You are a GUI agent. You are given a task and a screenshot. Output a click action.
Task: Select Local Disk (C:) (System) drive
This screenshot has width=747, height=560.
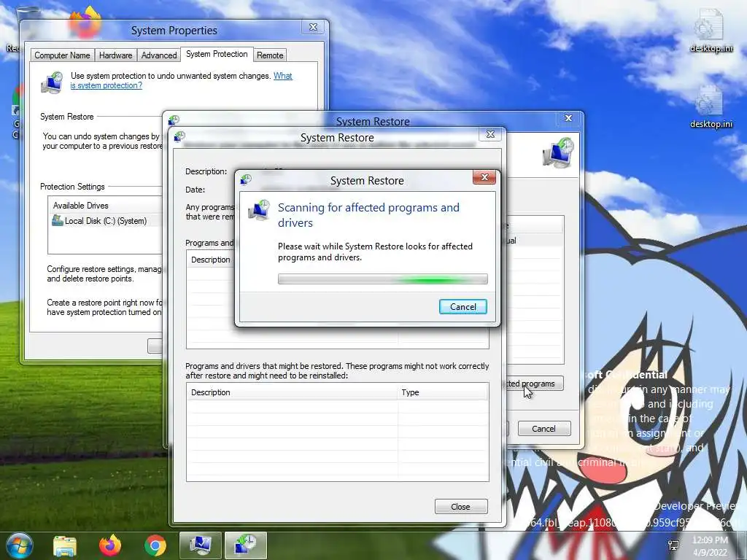coord(107,220)
